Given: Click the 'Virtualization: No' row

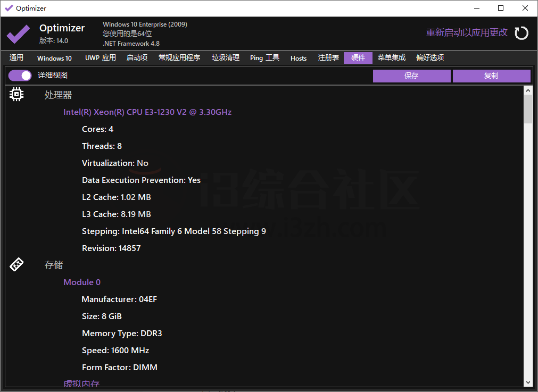Looking at the screenshot, I should (115, 163).
